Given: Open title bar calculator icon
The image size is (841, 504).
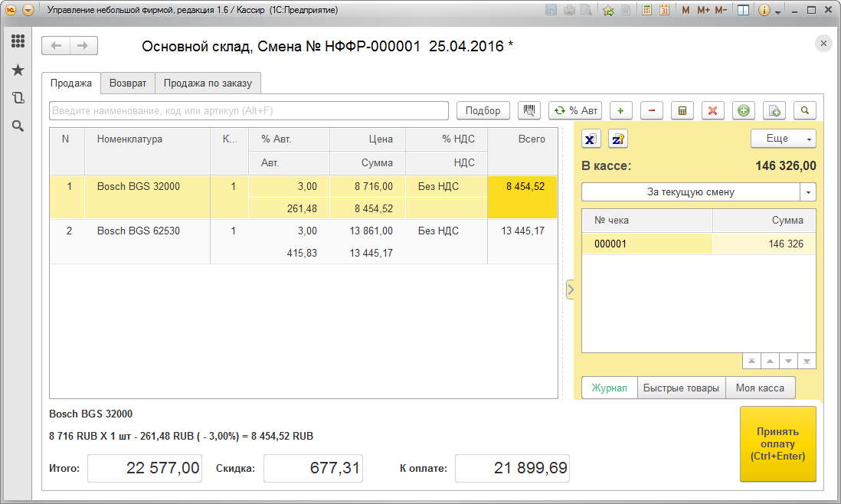Looking at the screenshot, I should tap(647, 10).
